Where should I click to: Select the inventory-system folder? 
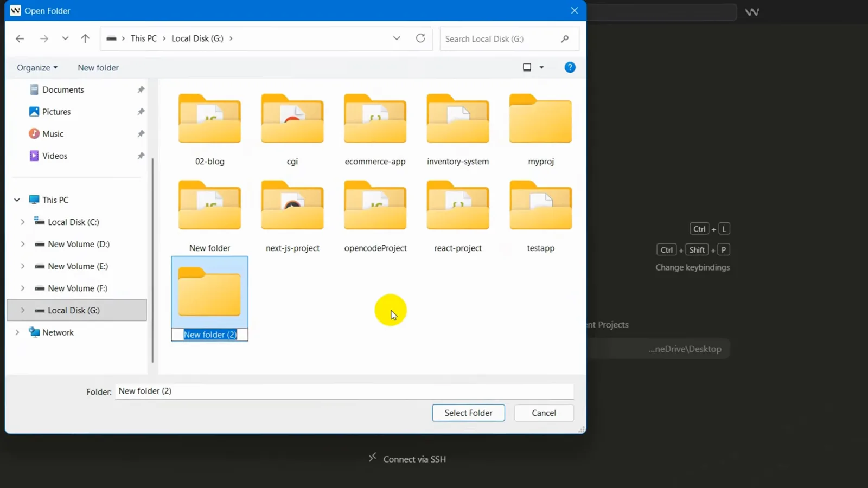click(458, 129)
